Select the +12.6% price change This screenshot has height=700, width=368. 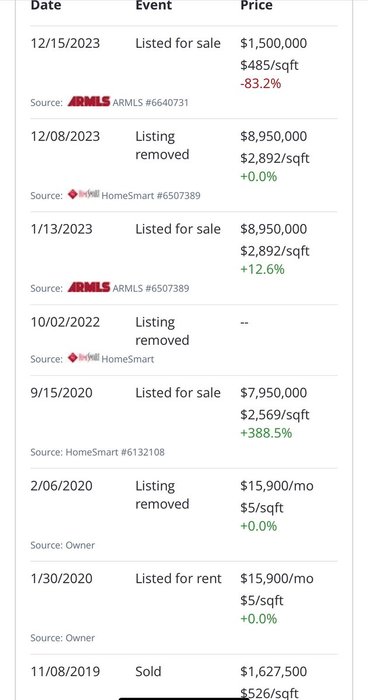[262, 269]
